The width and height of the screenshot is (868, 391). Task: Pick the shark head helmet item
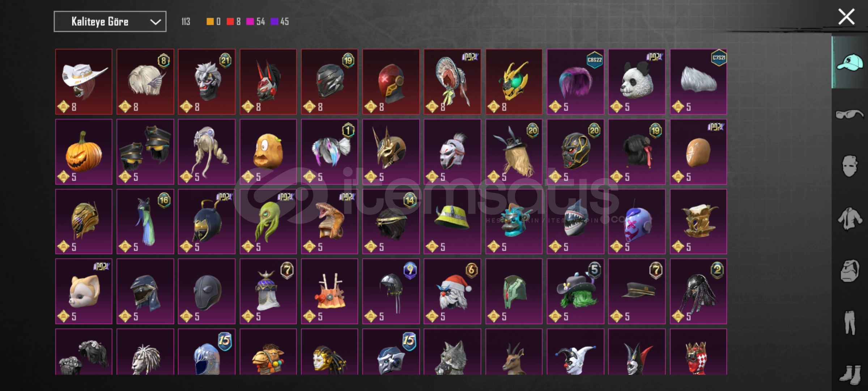click(x=575, y=222)
